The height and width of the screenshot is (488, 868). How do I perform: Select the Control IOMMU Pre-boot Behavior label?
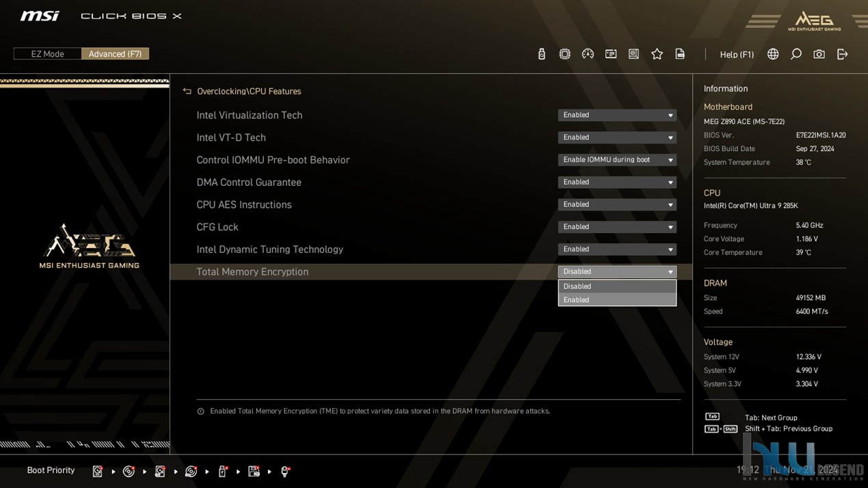coord(273,160)
